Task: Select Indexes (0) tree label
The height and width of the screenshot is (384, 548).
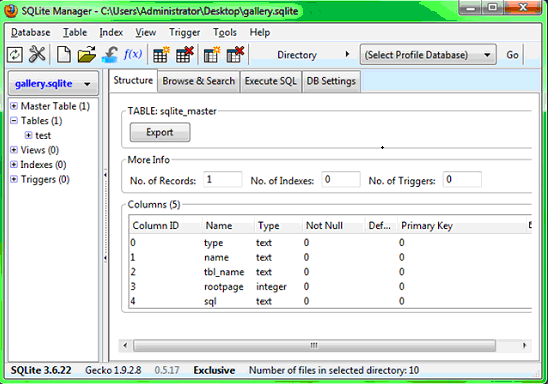Action: (43, 165)
